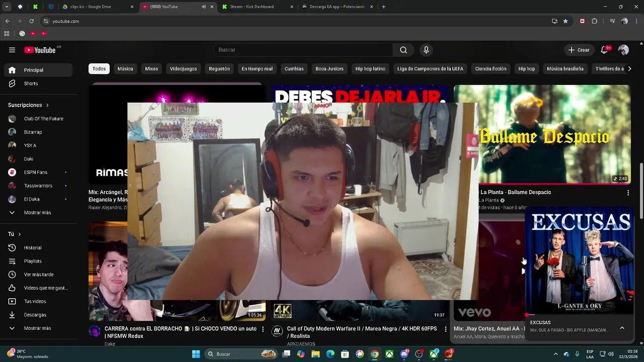Open options menu for CARRERA contra EL BORRACHO video
The width and height of the screenshot is (644, 362).
263,329
